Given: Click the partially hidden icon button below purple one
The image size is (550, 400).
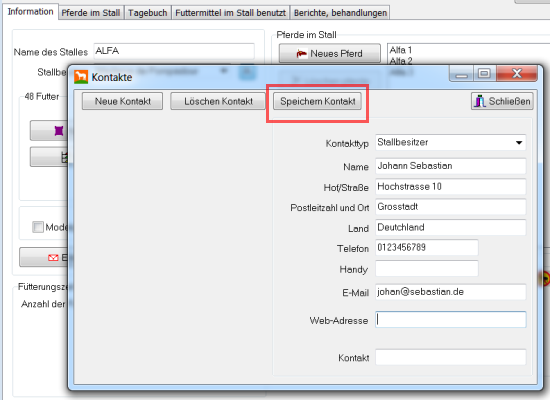Looking at the screenshot, I should click(x=49, y=157).
